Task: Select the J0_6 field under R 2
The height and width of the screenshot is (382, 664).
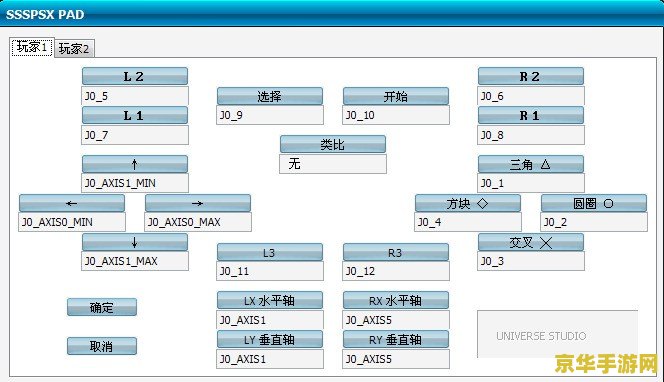Action: 531,96
